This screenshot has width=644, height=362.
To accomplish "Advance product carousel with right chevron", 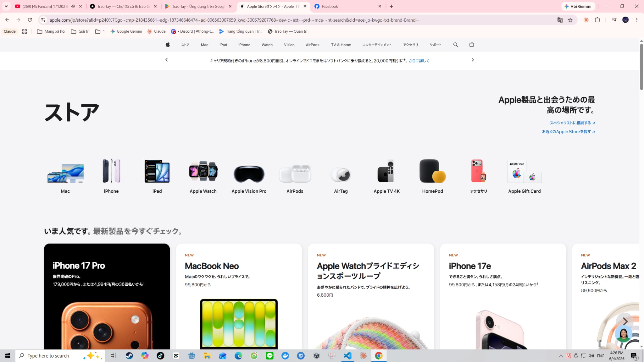I will point(625,321).
